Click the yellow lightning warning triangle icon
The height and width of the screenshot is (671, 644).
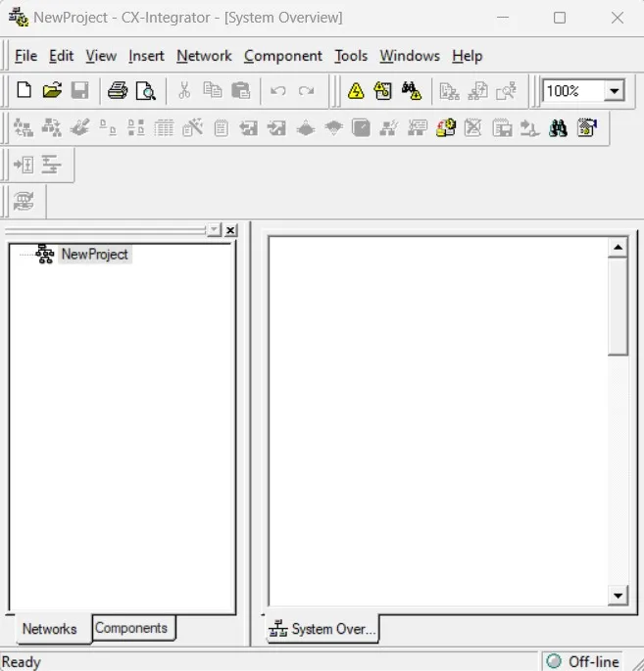coord(356,90)
